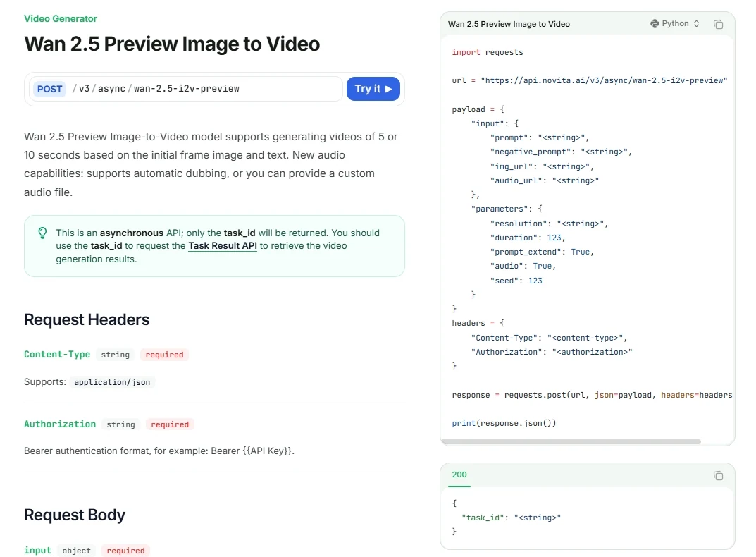Click the "audio_url" line in payload
The width and height of the screenshot is (756, 557).
click(x=545, y=180)
